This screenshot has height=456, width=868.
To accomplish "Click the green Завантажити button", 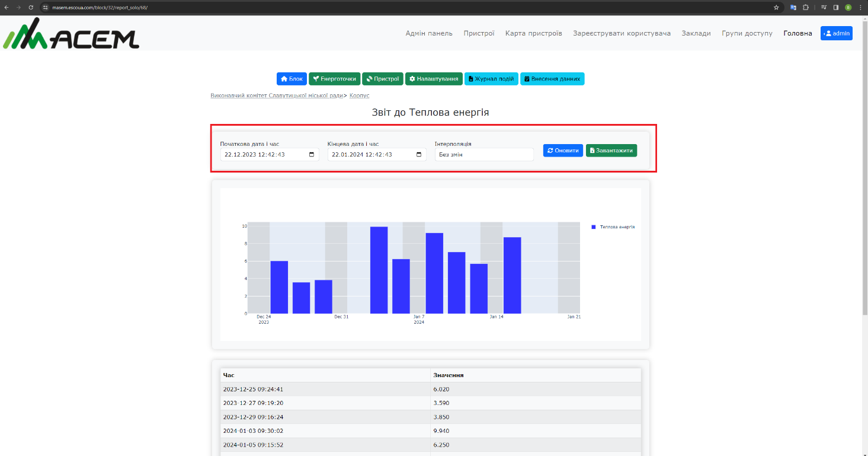I will coord(611,151).
